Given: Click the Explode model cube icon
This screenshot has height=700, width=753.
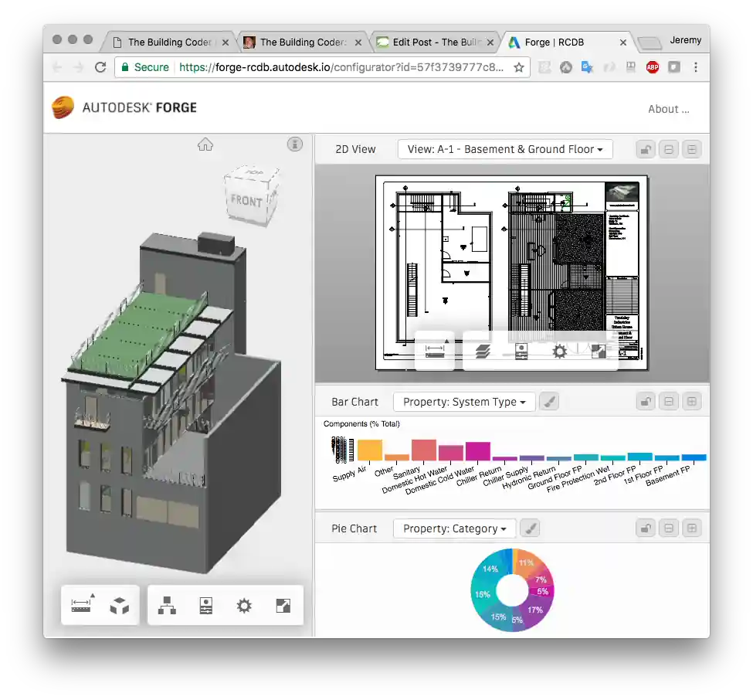Looking at the screenshot, I should (120, 606).
